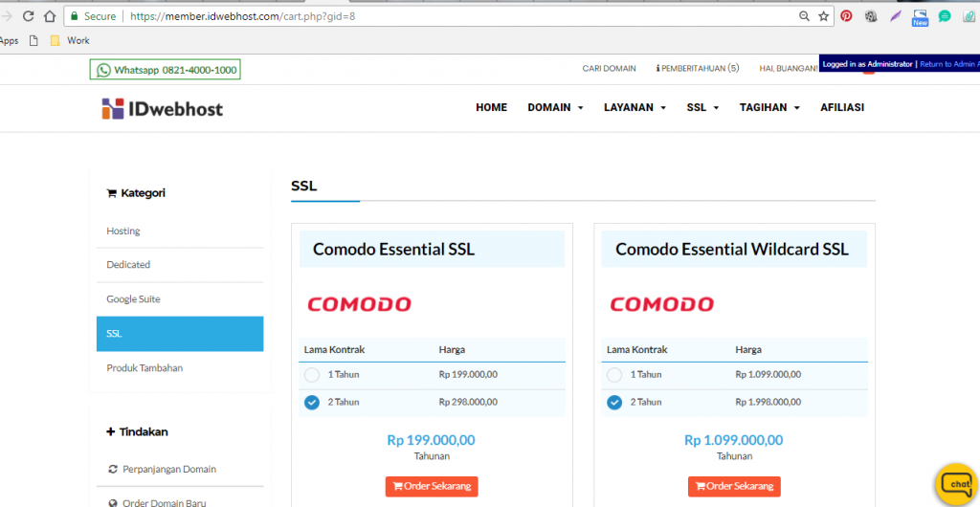Click the purple feather extension icon

896,16
